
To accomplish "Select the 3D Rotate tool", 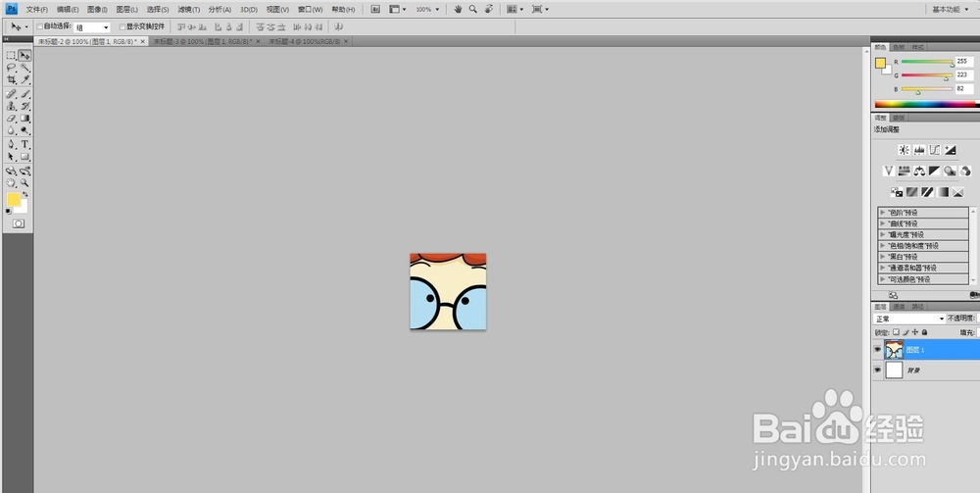I will pyautogui.click(x=11, y=171).
